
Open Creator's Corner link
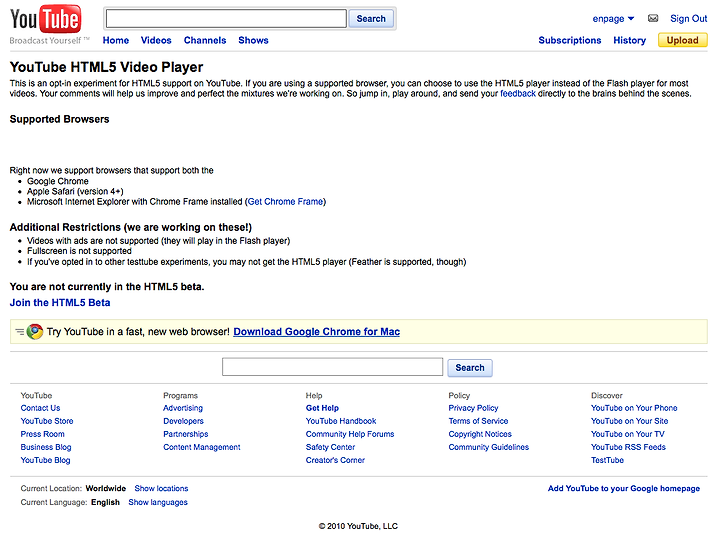335,460
